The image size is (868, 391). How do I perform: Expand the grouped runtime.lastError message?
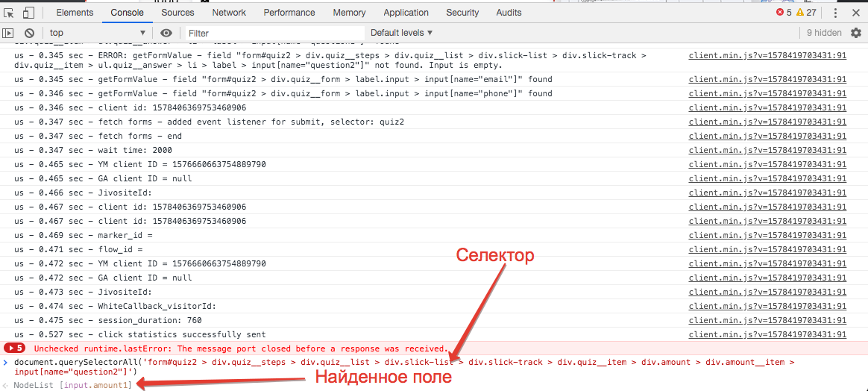(16, 348)
